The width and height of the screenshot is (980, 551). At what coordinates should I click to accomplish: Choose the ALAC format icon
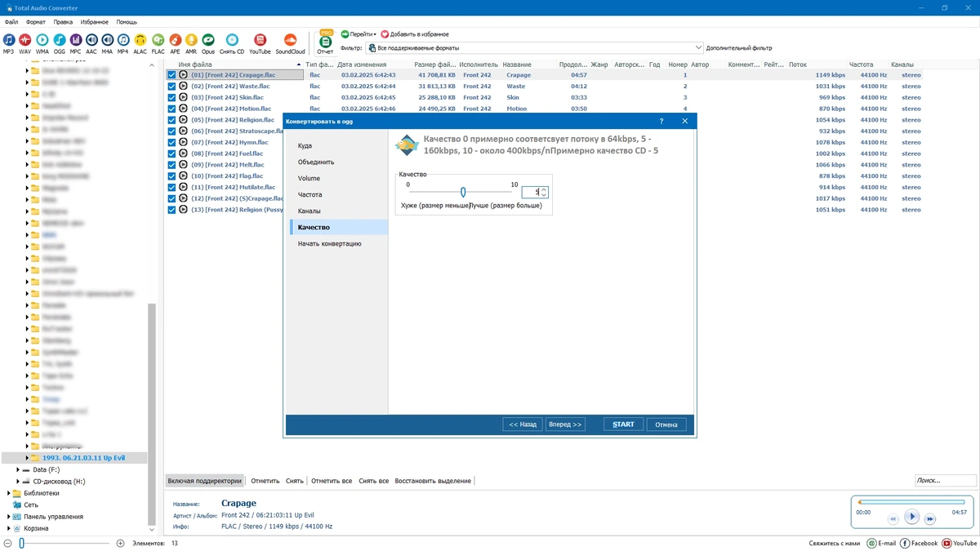coord(140,40)
